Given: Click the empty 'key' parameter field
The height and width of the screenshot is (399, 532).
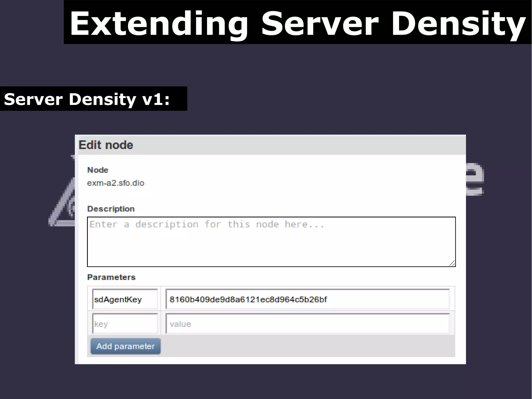Looking at the screenshot, I should 125,324.
